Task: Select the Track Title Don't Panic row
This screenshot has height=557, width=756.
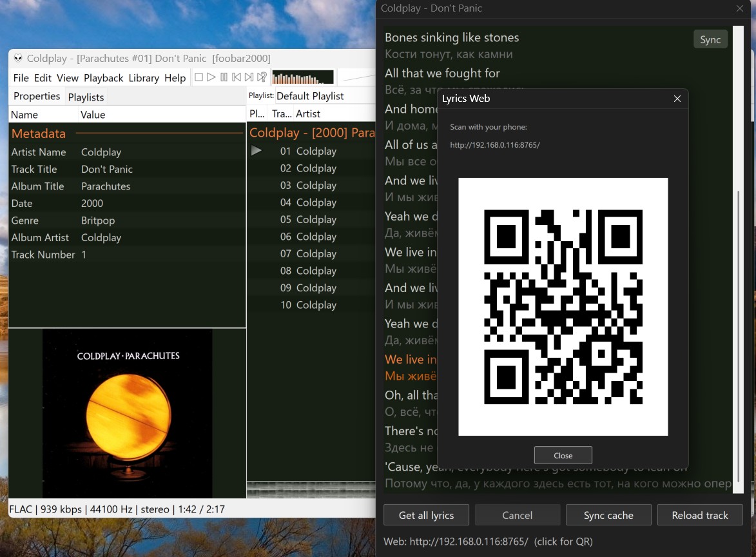Action: tap(127, 170)
